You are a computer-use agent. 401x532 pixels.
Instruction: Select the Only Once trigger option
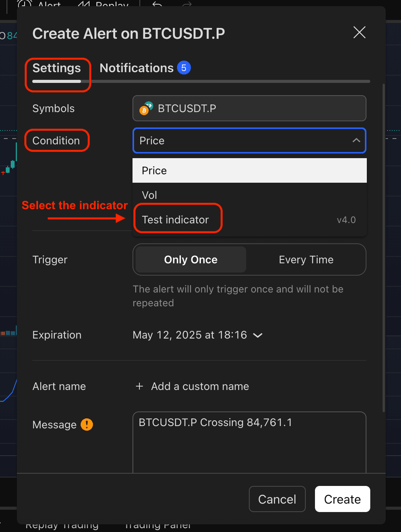[x=191, y=259]
